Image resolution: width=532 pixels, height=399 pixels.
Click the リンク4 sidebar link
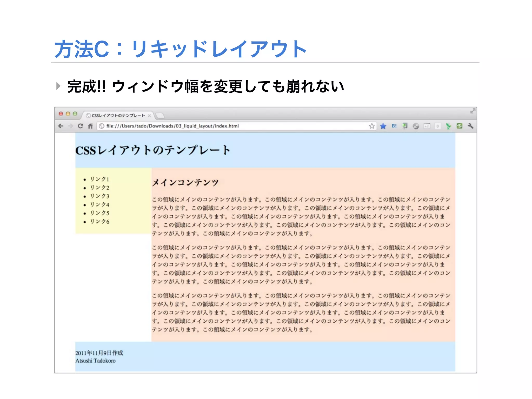[99, 204]
